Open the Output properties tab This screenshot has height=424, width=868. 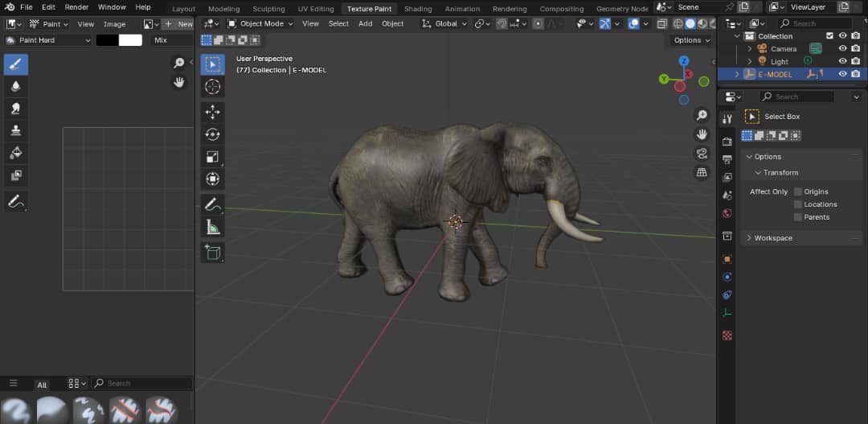(x=727, y=159)
